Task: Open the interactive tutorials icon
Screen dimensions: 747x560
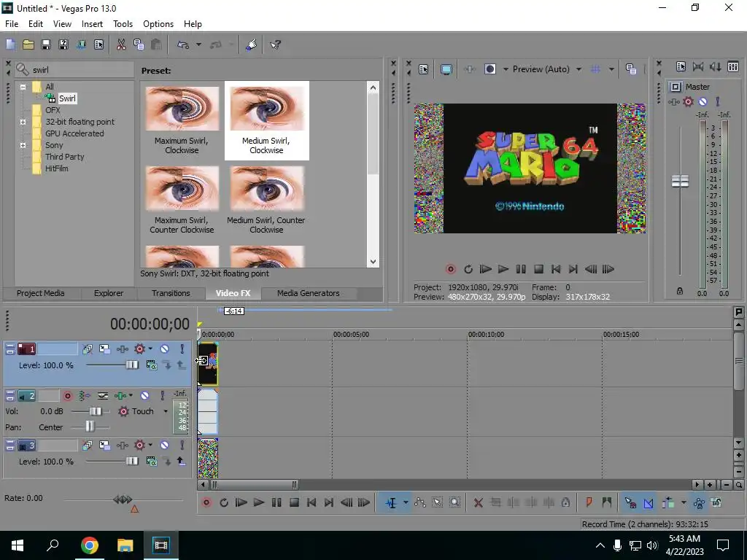Action: click(x=252, y=44)
